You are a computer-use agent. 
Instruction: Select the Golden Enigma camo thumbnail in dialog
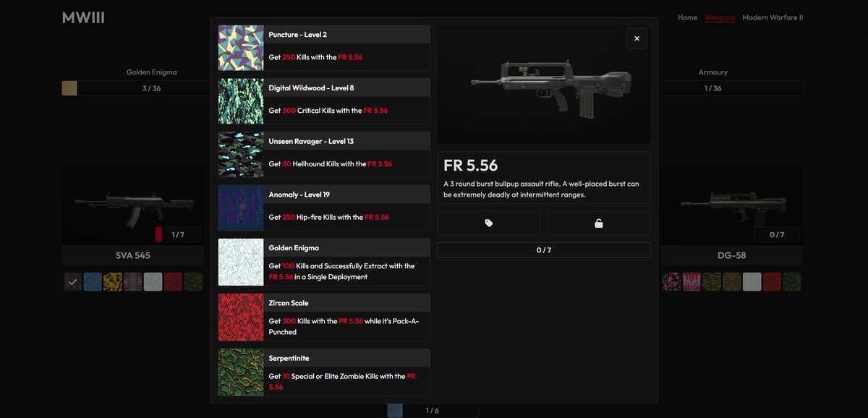[x=242, y=262]
